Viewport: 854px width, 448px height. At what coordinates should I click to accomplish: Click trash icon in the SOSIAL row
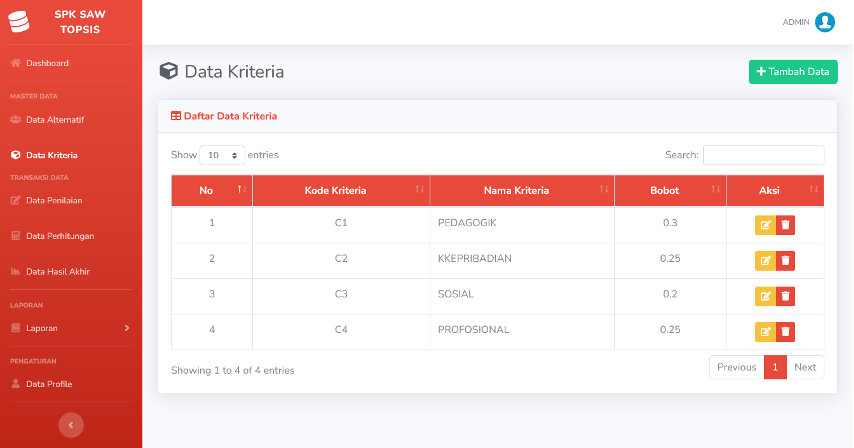[x=785, y=296]
